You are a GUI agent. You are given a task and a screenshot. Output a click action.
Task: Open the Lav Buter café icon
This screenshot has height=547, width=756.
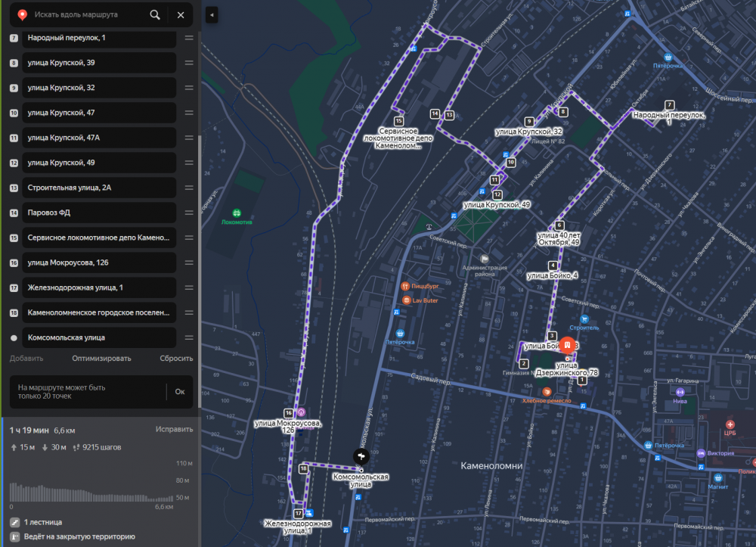(x=407, y=300)
